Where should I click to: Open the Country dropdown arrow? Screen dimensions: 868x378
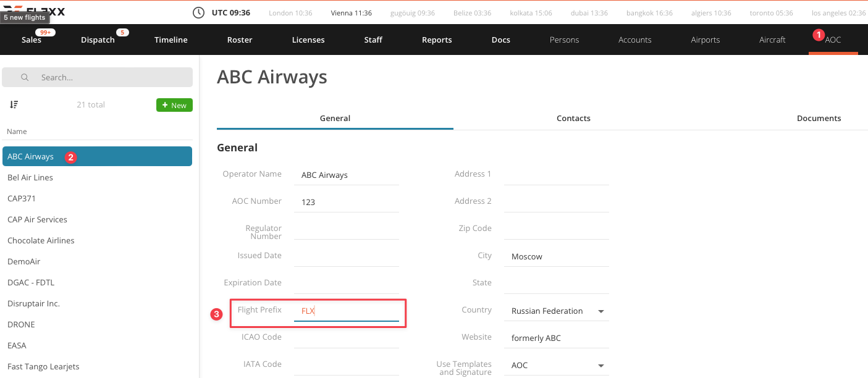tap(600, 311)
